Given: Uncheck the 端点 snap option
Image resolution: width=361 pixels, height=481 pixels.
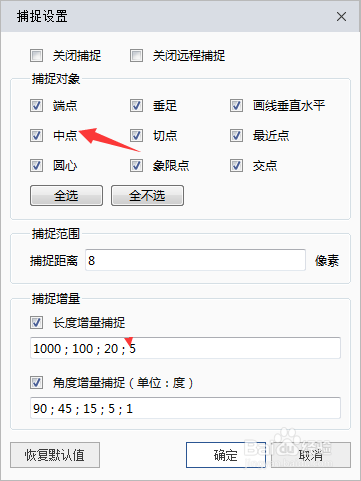Looking at the screenshot, I should click(36, 106).
